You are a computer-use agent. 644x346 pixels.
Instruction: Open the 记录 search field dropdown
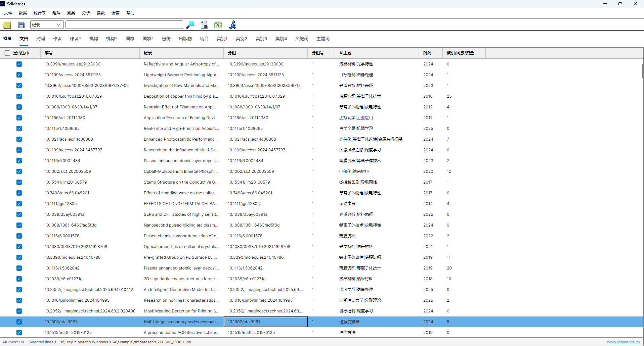tap(47, 25)
